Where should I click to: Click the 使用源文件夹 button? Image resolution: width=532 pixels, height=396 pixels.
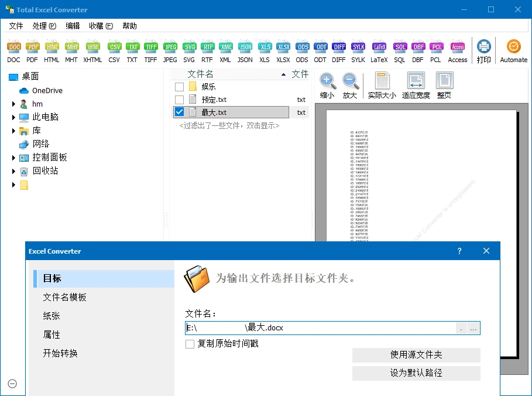(416, 355)
